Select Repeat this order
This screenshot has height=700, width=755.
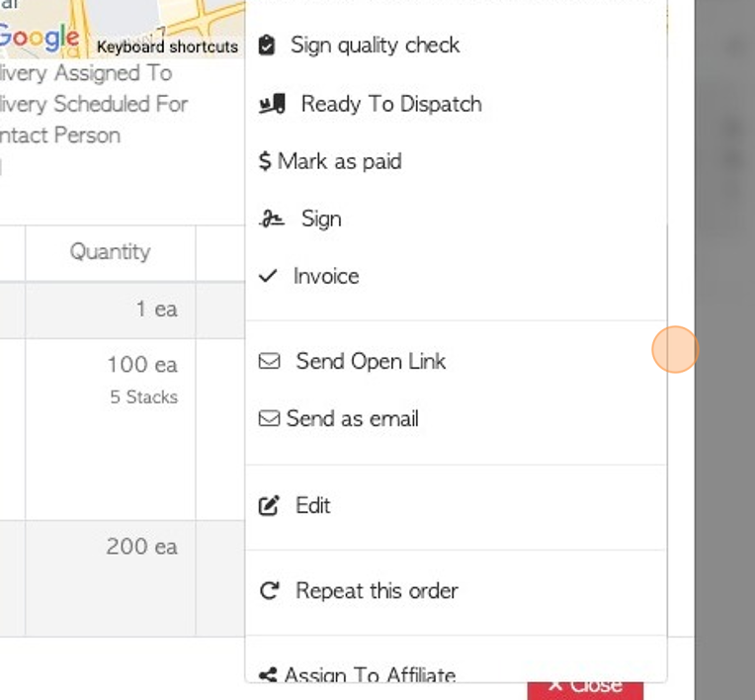(x=377, y=590)
